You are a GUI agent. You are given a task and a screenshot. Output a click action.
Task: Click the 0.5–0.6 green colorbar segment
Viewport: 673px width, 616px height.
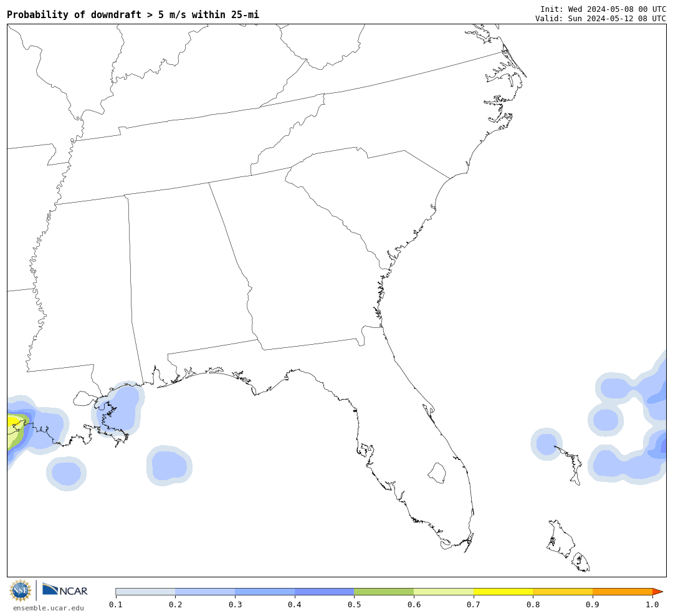(384, 592)
